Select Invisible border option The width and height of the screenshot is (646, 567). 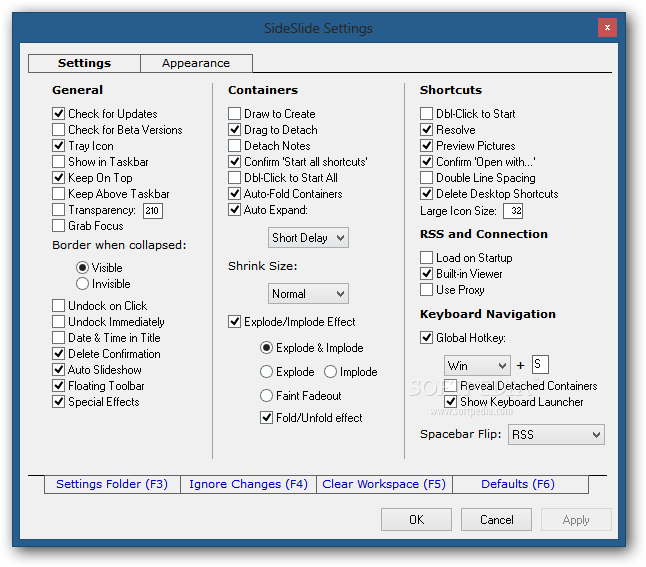(x=82, y=284)
